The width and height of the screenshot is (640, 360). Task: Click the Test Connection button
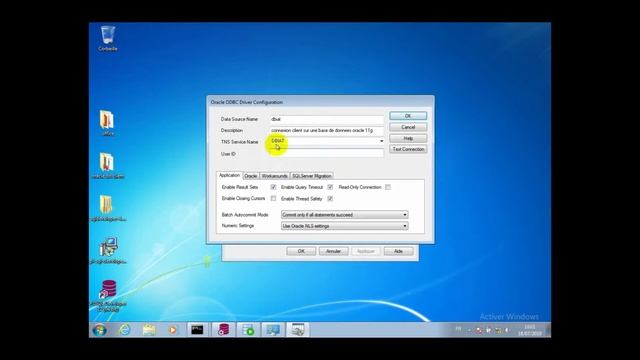(408, 149)
